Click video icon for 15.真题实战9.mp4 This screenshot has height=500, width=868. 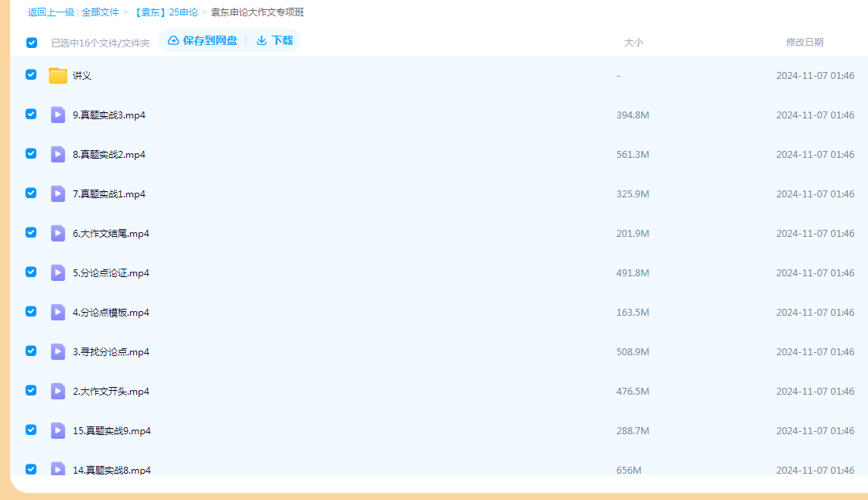click(x=58, y=431)
